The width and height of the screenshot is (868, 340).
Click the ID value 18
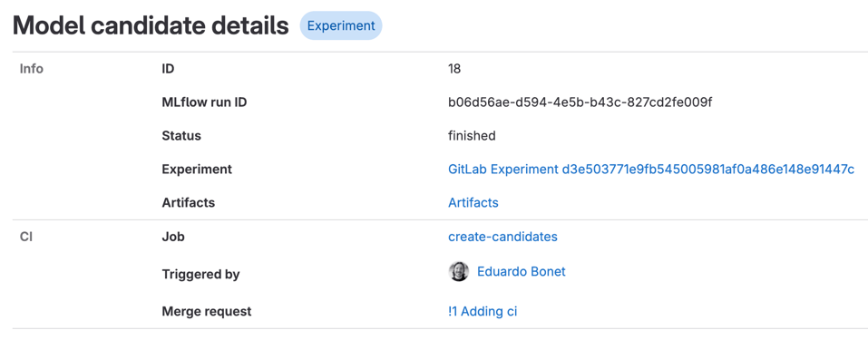coord(454,69)
